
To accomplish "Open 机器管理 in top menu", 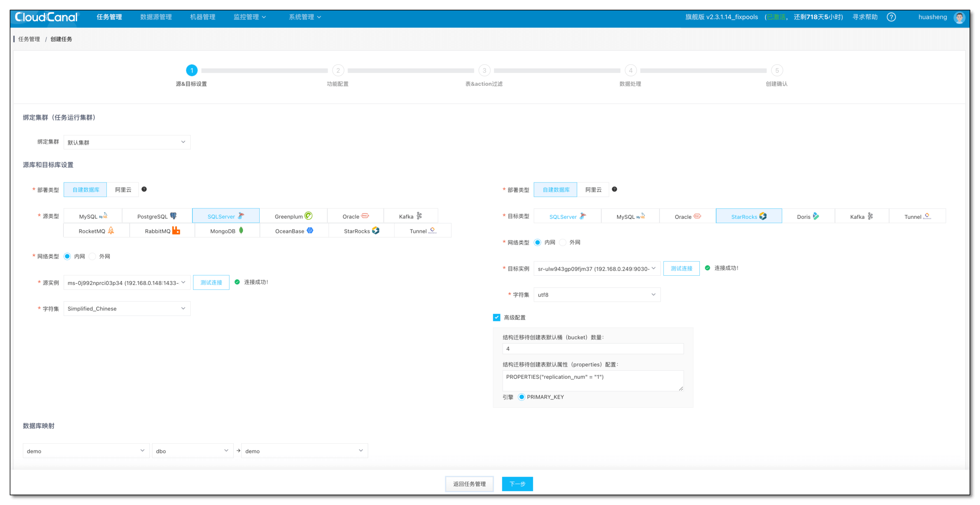I will [x=203, y=17].
